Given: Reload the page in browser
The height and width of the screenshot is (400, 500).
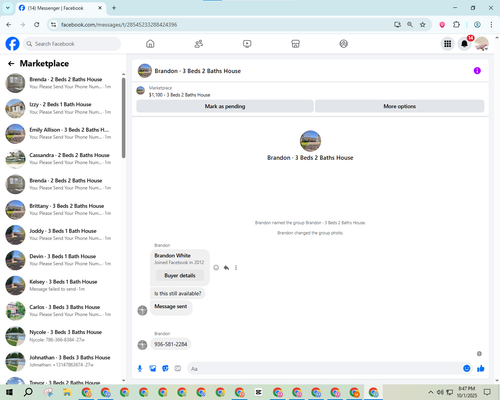Looking at the screenshot, I should [x=37, y=25].
